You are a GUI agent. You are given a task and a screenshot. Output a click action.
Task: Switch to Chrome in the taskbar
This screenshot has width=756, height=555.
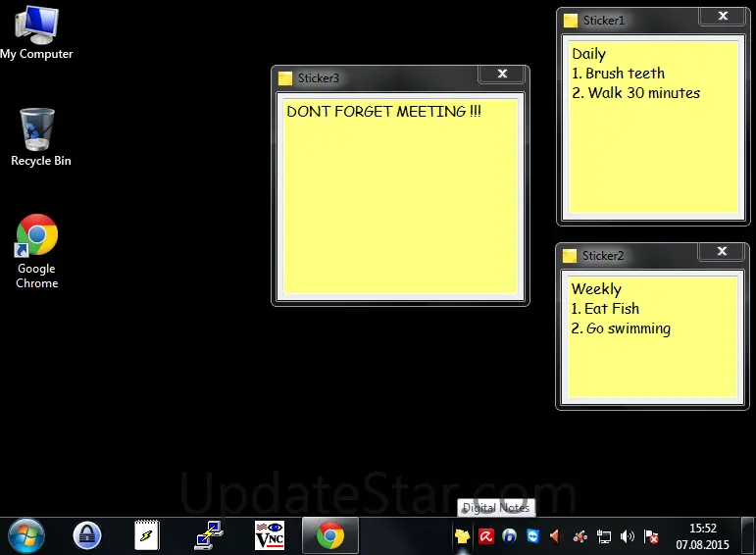tap(330, 535)
